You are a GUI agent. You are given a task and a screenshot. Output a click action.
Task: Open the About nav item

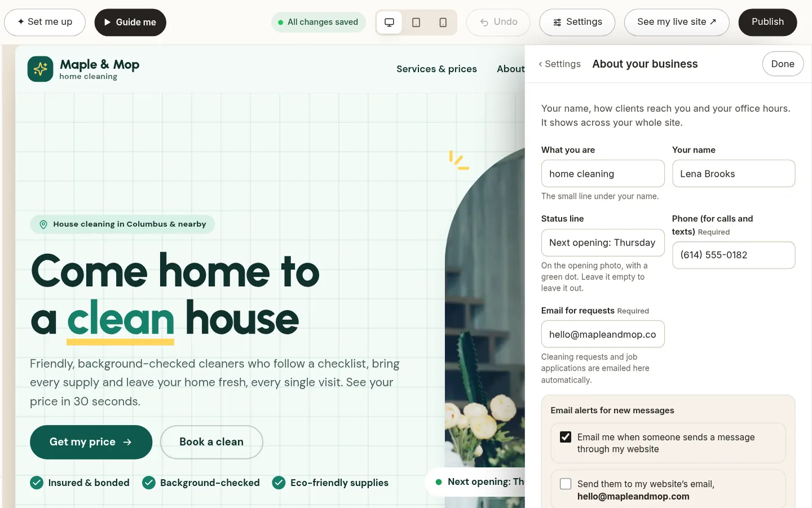tap(511, 69)
